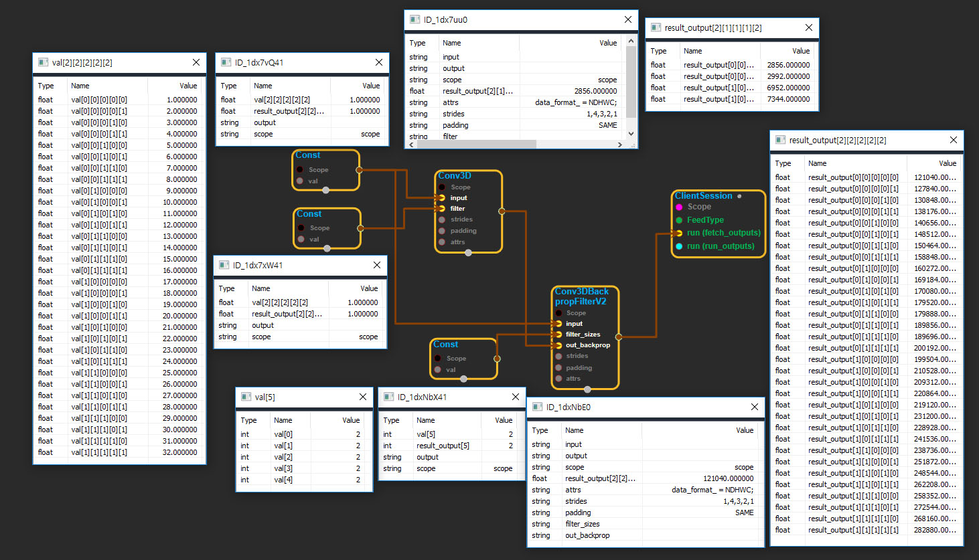Viewport: 979px width, 560px height.
Task: Click the Name column header in ID_1dxNbE0 panel
Action: coord(574,430)
